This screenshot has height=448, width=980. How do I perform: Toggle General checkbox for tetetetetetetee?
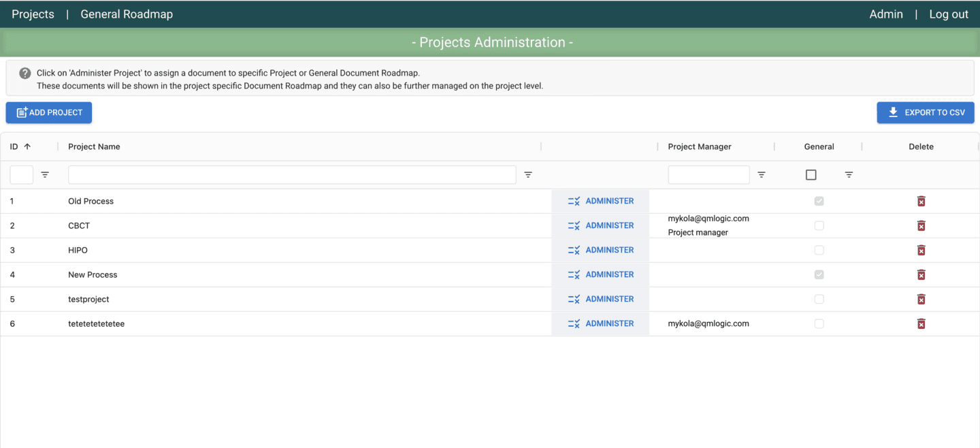(x=819, y=323)
